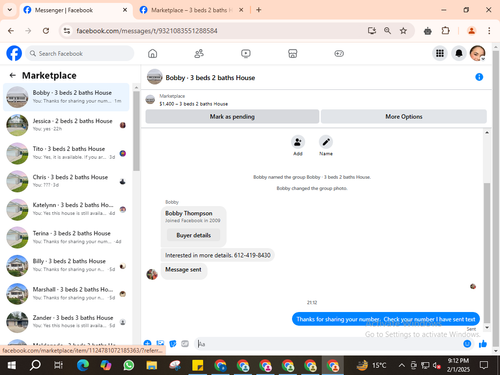
Task: Open more actions plus icon in composer
Action: [x=147, y=343]
